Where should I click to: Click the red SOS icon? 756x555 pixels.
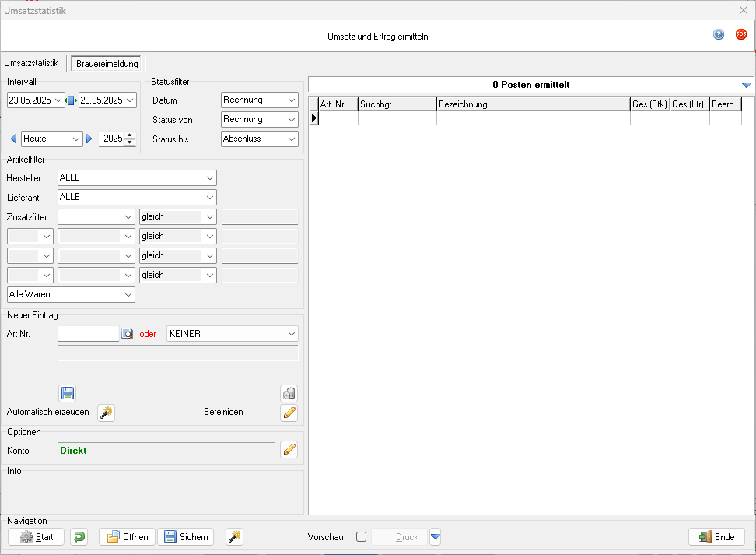coord(741,34)
